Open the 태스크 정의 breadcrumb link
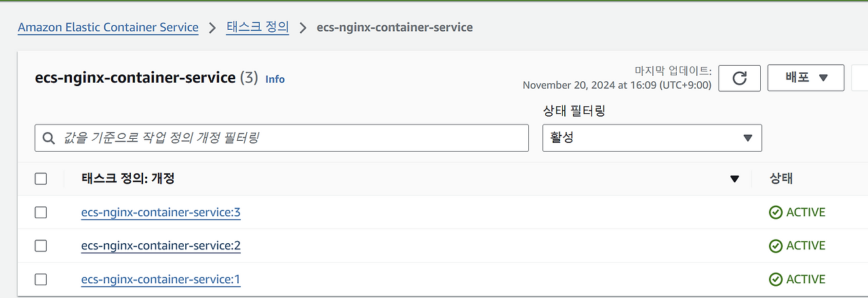The height and width of the screenshot is (298, 868). pyautogui.click(x=258, y=28)
